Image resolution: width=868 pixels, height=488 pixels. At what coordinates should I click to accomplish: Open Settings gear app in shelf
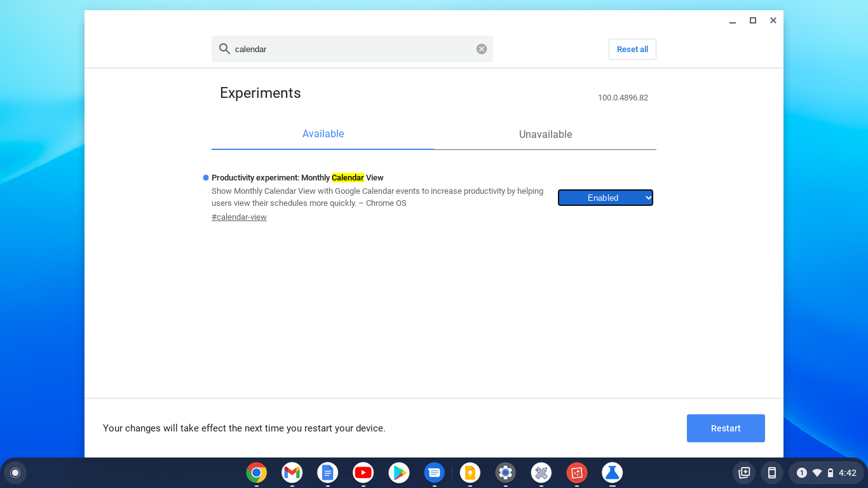click(506, 473)
